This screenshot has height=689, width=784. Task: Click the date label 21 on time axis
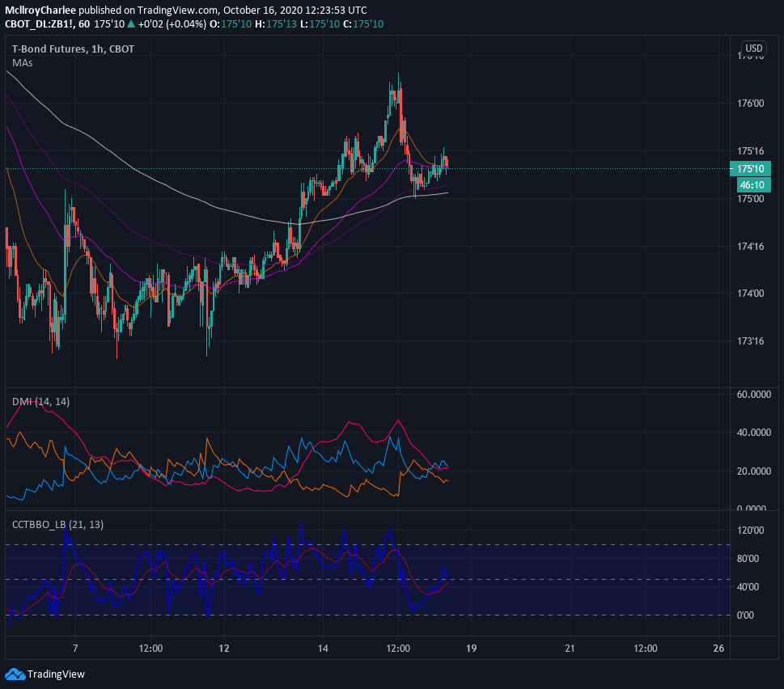click(x=570, y=649)
